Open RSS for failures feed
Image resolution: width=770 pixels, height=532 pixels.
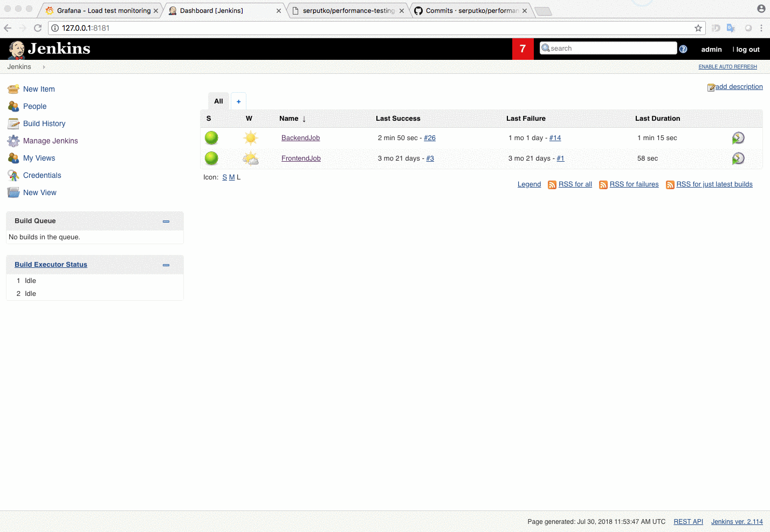[634, 184]
